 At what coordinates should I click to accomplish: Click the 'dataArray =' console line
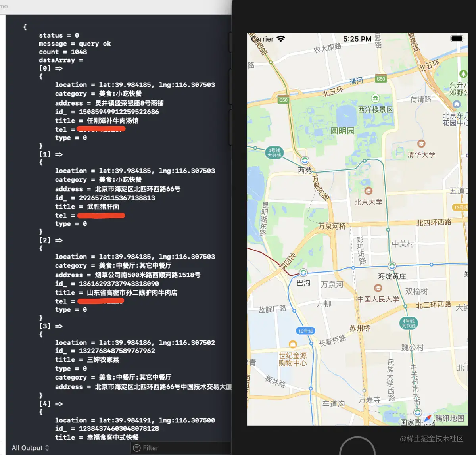click(x=61, y=60)
